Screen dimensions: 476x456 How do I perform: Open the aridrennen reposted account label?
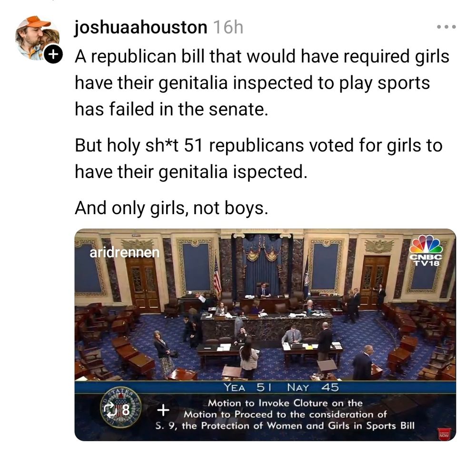(x=124, y=252)
